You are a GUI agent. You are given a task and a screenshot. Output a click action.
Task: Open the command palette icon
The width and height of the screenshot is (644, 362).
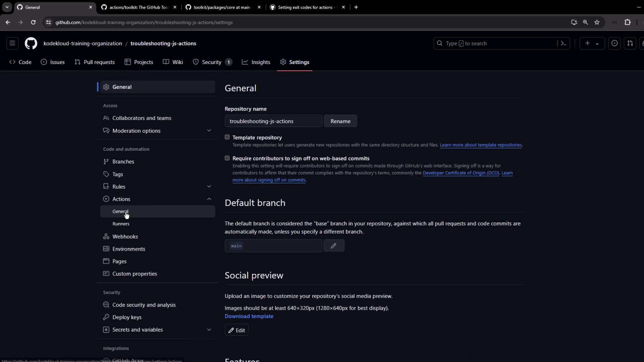[563, 44]
